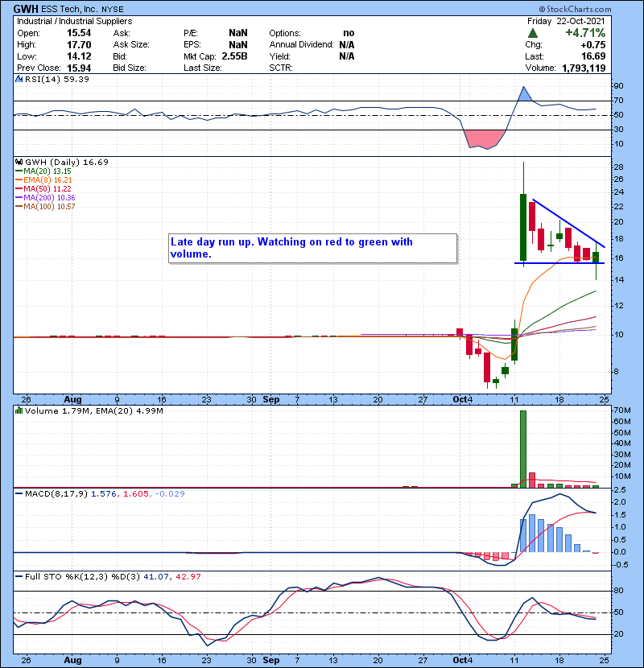This screenshot has width=644, height=668.
Task: Click the green up-arrow change indicator
Action: (532, 33)
